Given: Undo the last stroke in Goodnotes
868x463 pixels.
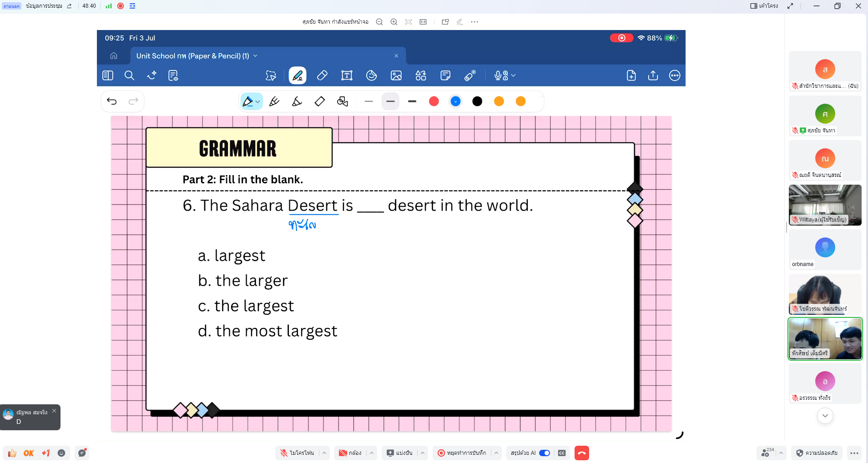Looking at the screenshot, I should 112,101.
